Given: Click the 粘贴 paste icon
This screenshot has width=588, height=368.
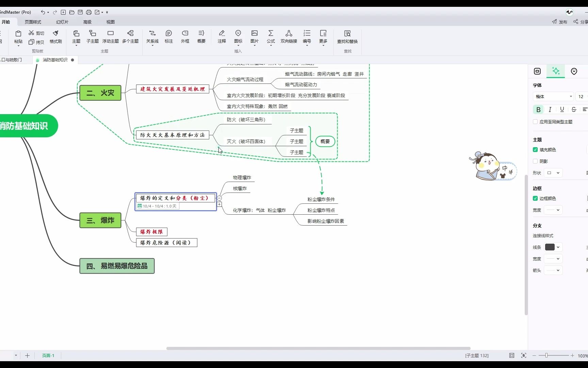Looking at the screenshot, I should [18, 33].
